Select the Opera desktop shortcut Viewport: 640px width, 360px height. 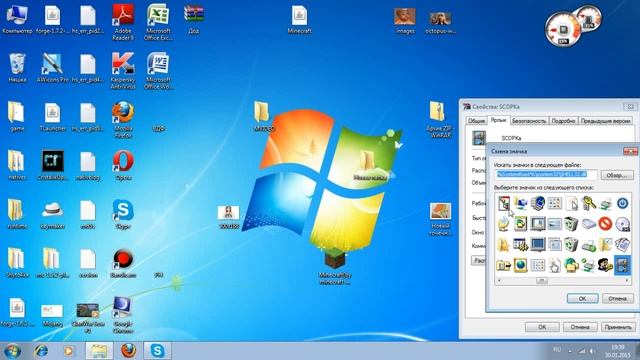[123, 165]
